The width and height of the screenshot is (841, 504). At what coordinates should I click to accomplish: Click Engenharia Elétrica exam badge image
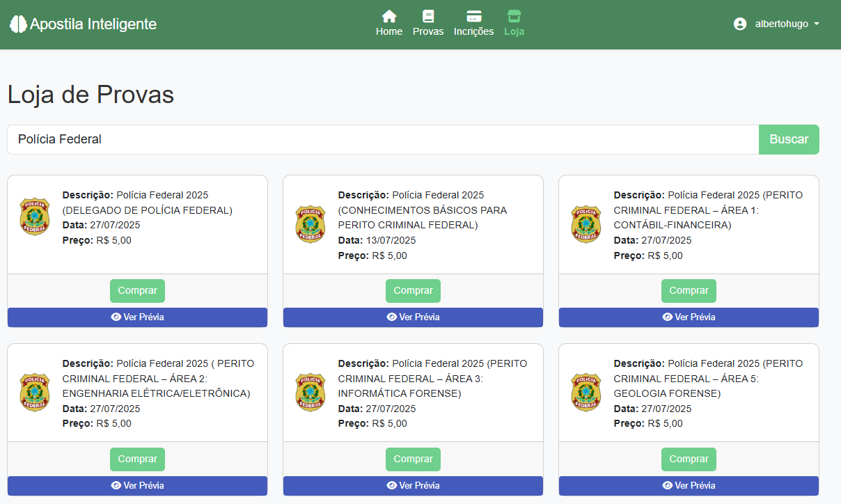point(34,393)
